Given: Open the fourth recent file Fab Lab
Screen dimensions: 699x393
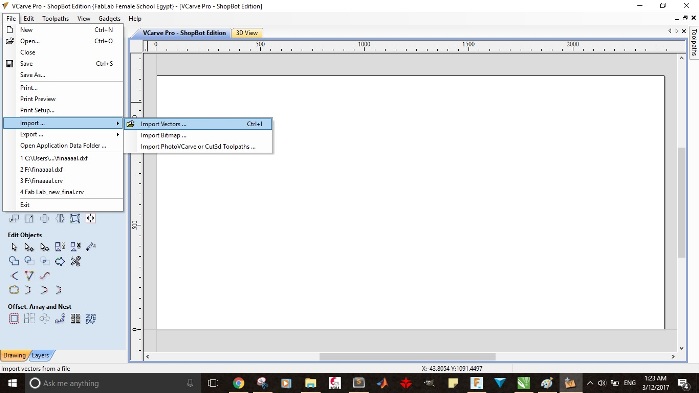Looking at the screenshot, I should [63, 192].
